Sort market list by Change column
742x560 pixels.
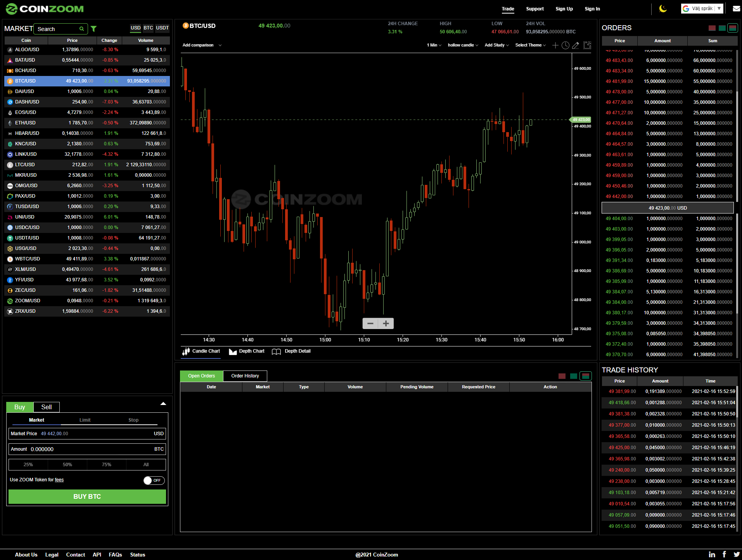point(109,40)
